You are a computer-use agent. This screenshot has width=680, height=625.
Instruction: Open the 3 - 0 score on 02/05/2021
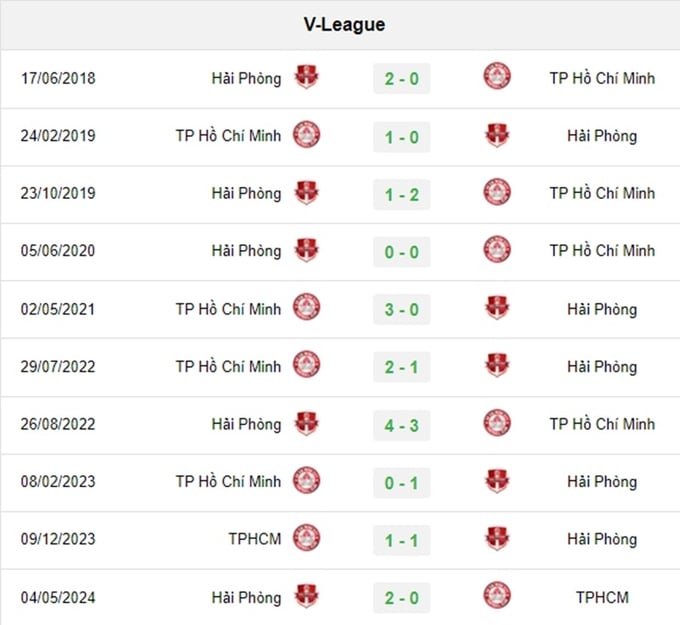click(402, 310)
